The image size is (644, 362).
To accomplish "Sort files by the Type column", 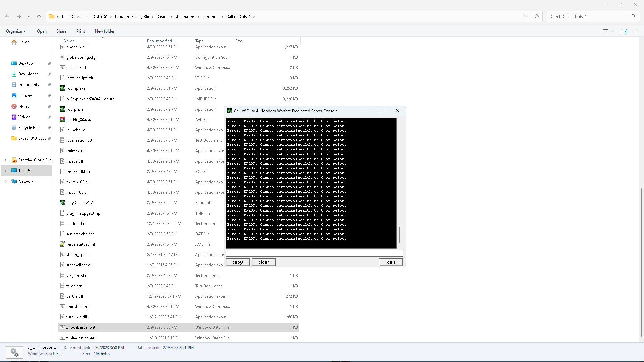I will pyautogui.click(x=199, y=41).
